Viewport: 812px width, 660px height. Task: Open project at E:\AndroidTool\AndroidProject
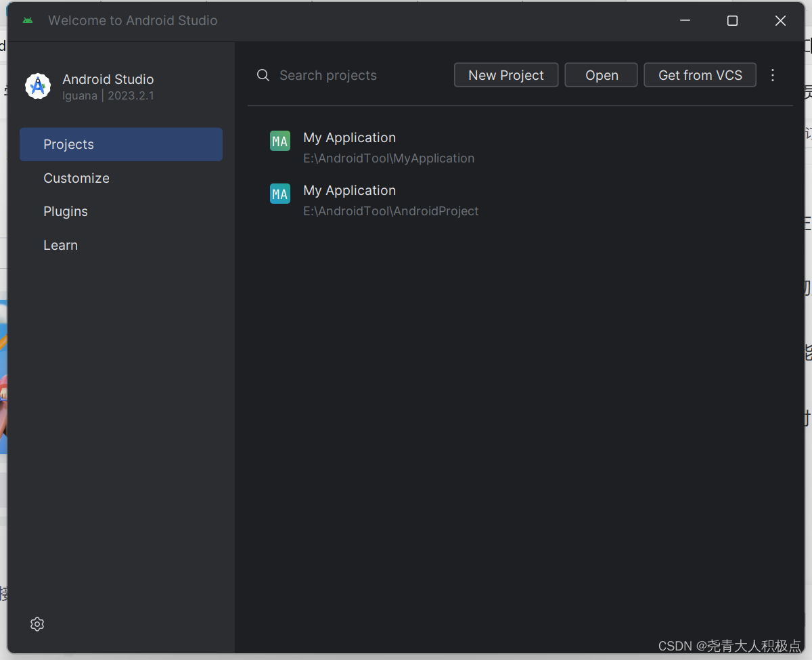[x=520, y=200]
